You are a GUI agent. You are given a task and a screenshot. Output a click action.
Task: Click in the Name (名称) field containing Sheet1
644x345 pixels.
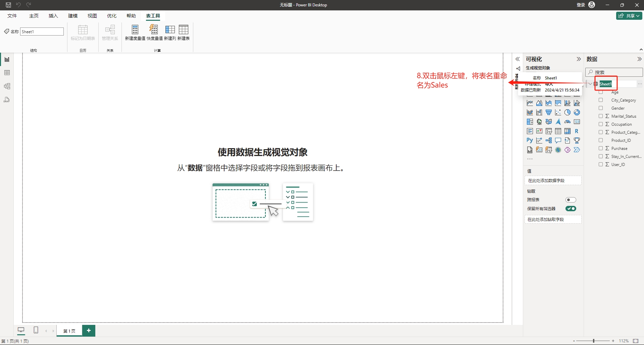[x=42, y=32]
